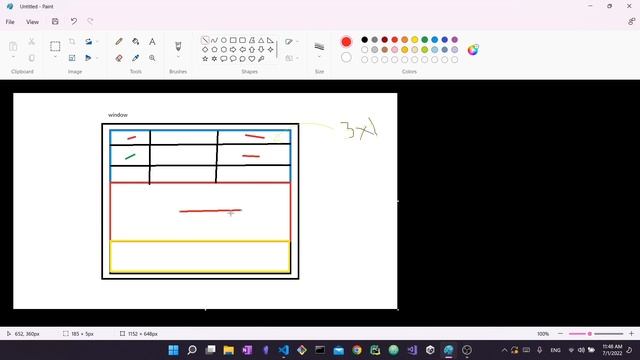
Task: Open File Explorer from taskbar
Action: tap(229, 350)
